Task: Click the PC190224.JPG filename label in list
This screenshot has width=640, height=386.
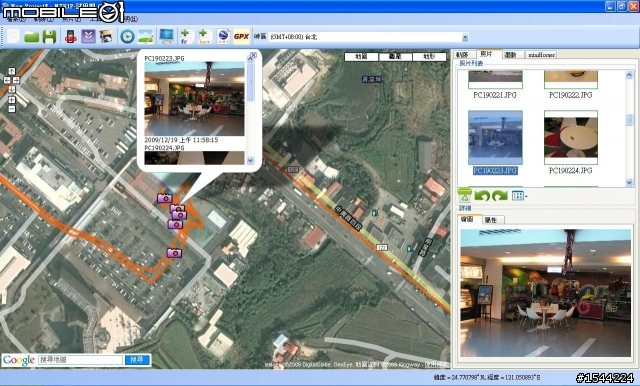Action: (571, 171)
